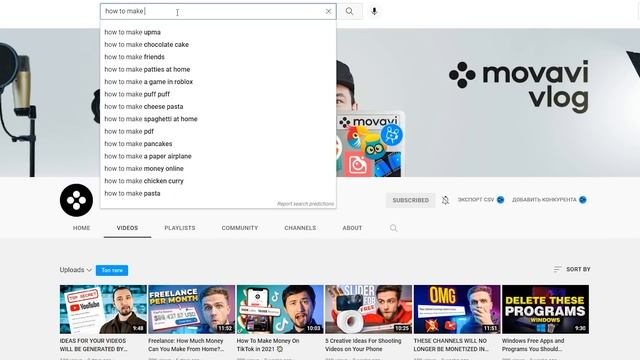Screen dimensions: 640x360
Task: Click title 'IDEAS FOR YOUR VIDEOS WILL BE GENERATED'
Action: click(93, 345)
